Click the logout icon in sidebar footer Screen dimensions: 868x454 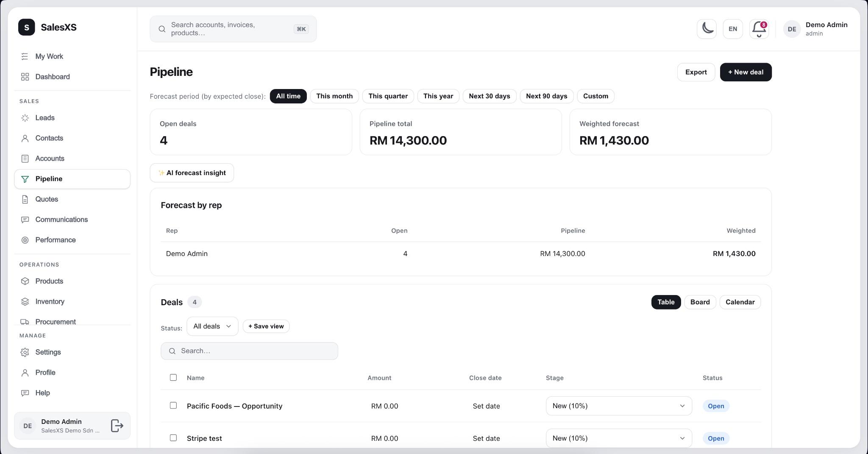[117, 426]
